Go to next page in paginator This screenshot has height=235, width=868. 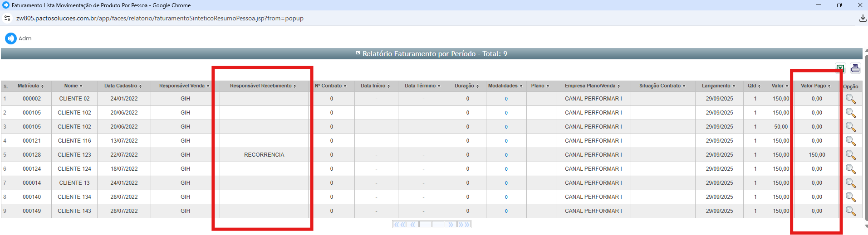point(451,225)
